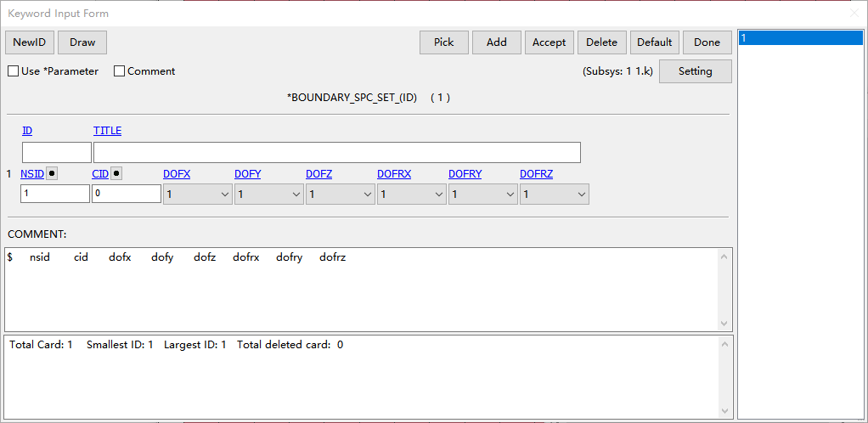
Task: Click into the CID value field
Action: click(x=127, y=194)
